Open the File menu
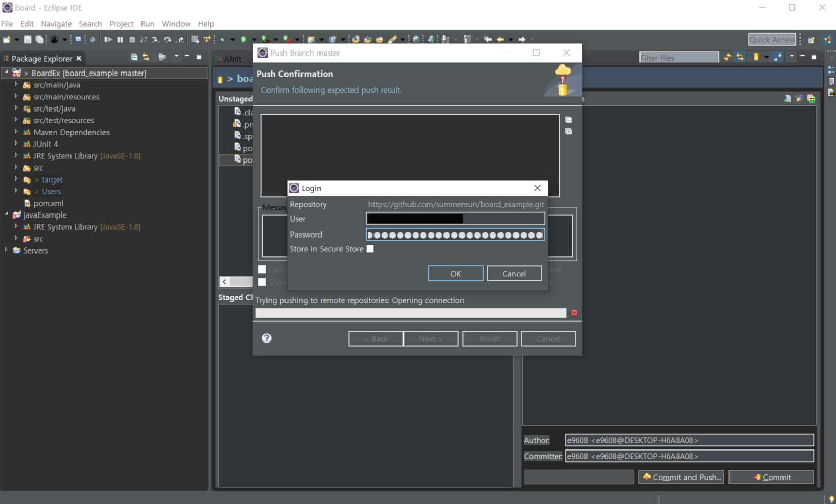 (x=7, y=24)
